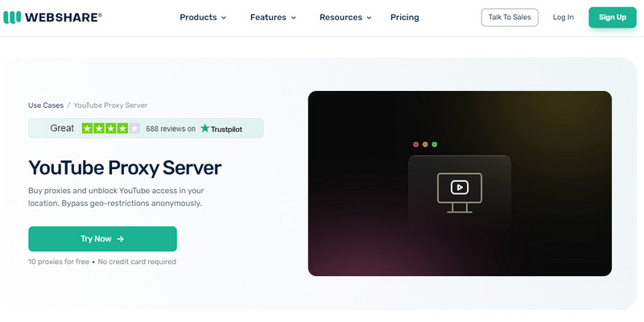
Task: Open the Log In link
Action: pos(563,17)
